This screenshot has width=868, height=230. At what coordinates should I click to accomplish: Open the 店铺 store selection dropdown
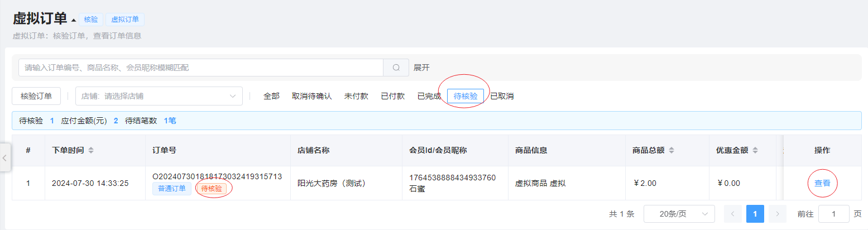click(159, 96)
